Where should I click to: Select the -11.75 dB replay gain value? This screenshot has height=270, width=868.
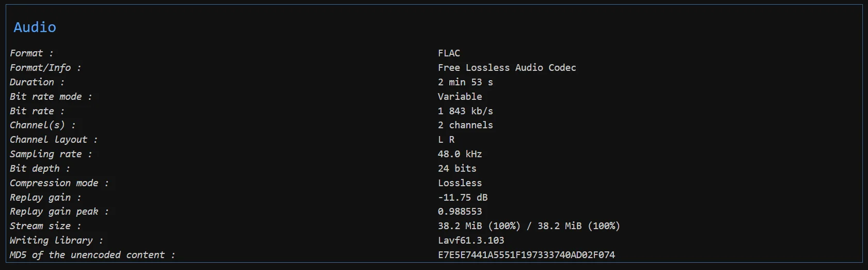[463, 198]
